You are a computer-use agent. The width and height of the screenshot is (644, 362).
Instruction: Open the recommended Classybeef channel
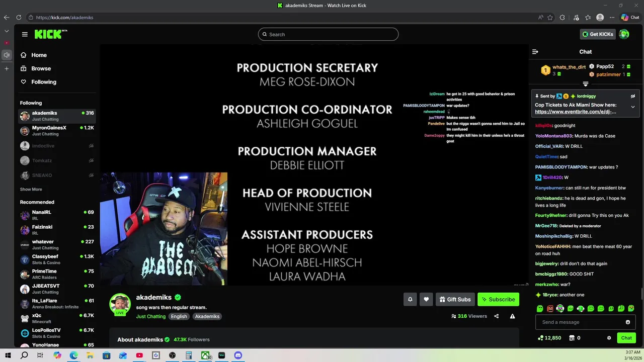[57, 259]
